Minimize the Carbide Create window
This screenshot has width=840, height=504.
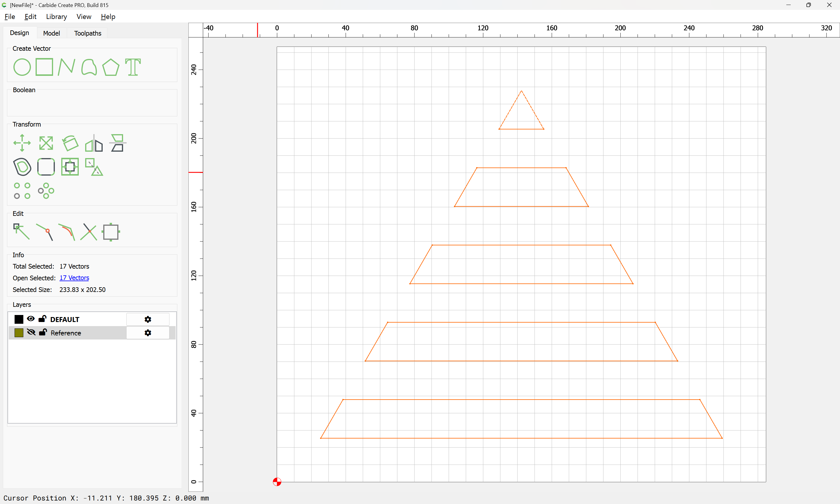point(788,5)
